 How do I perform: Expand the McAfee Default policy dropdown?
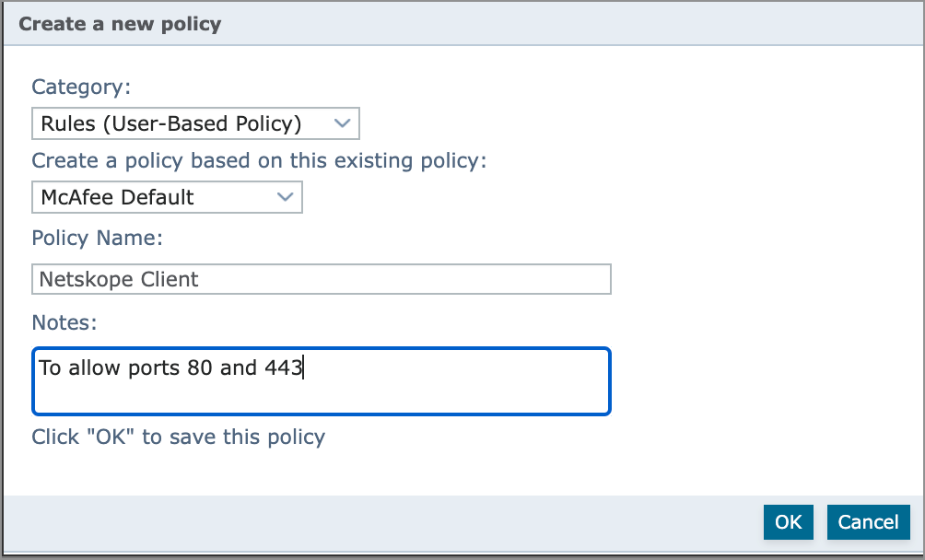click(x=167, y=197)
